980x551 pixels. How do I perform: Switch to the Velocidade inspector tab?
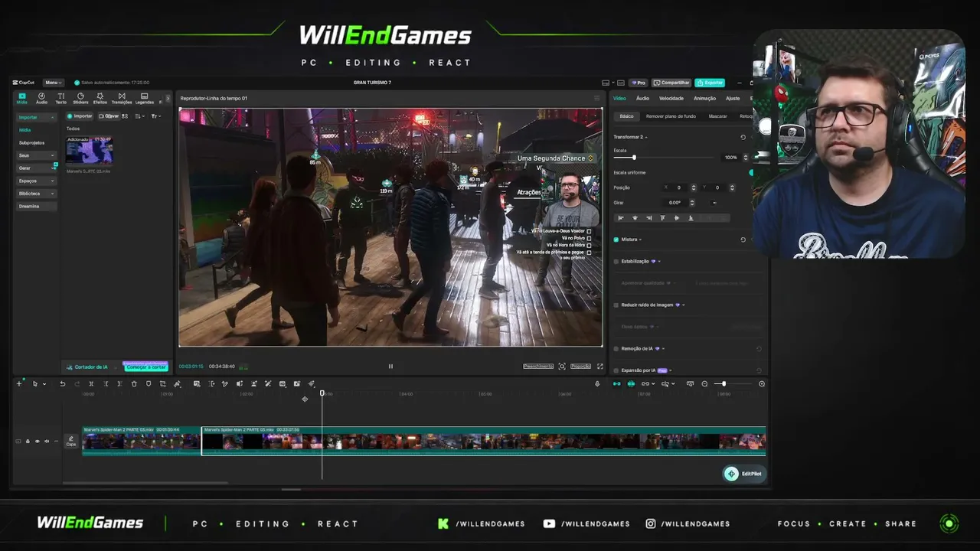pyautogui.click(x=671, y=98)
